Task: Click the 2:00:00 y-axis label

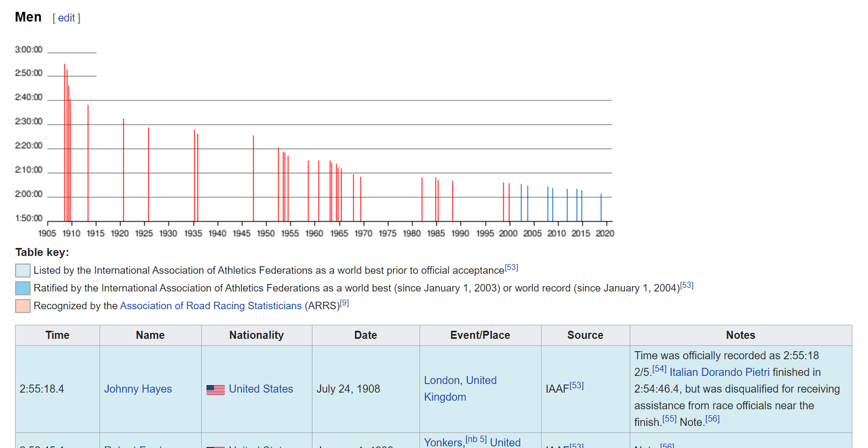Action: (29, 194)
